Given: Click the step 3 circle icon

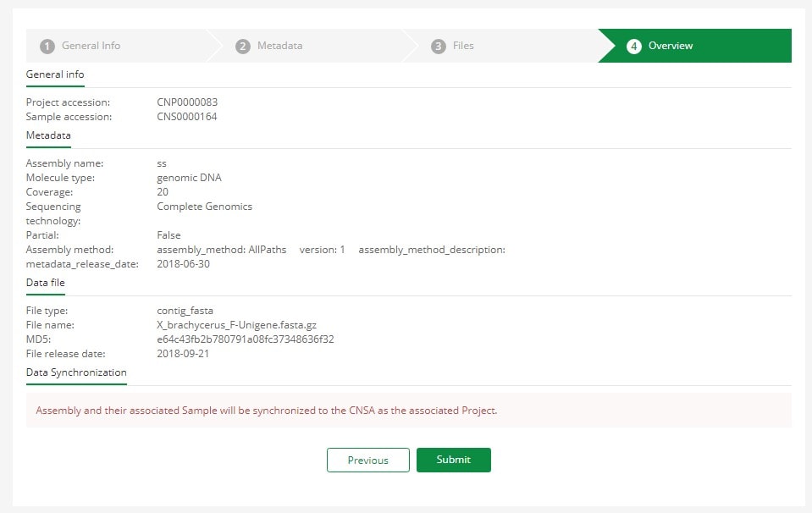Looking at the screenshot, I should (x=438, y=46).
